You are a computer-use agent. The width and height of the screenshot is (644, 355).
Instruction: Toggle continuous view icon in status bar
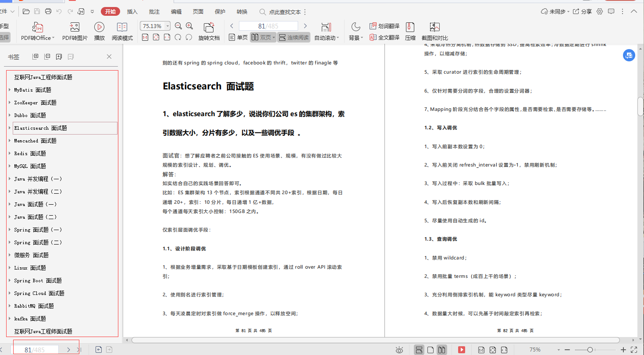[x=419, y=350]
